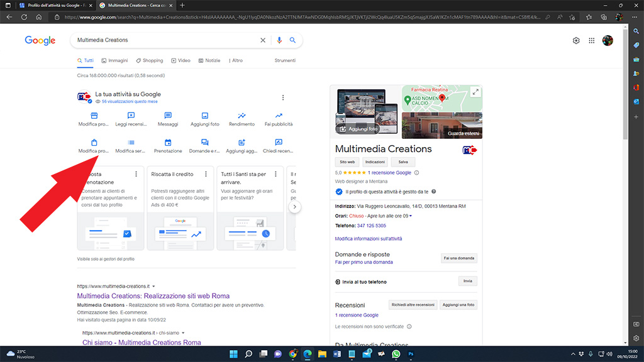Open Modifica prodotti shopping bag icon
The image size is (644, 362).
tap(94, 143)
